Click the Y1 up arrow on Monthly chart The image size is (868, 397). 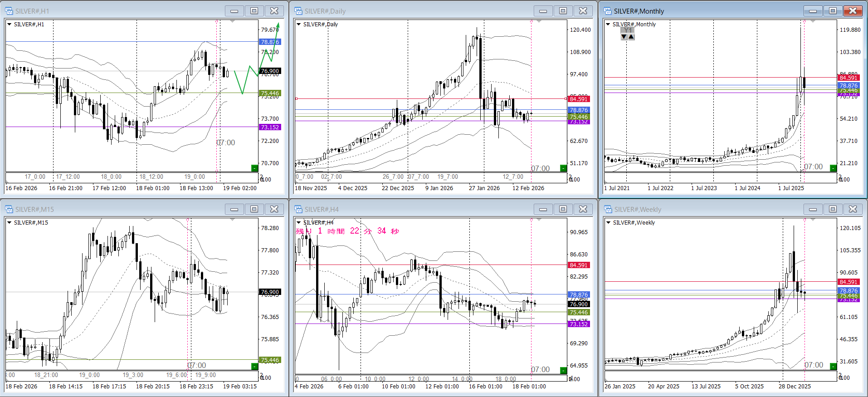click(x=631, y=37)
